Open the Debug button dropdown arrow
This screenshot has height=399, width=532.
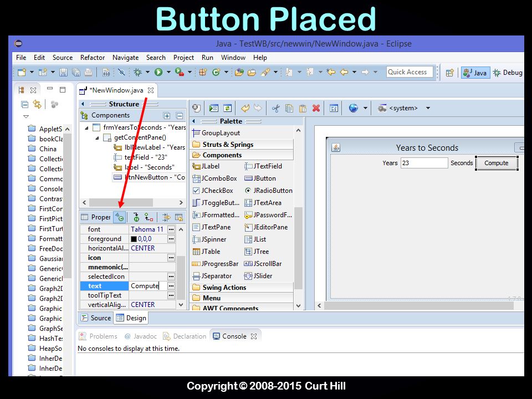click(147, 72)
